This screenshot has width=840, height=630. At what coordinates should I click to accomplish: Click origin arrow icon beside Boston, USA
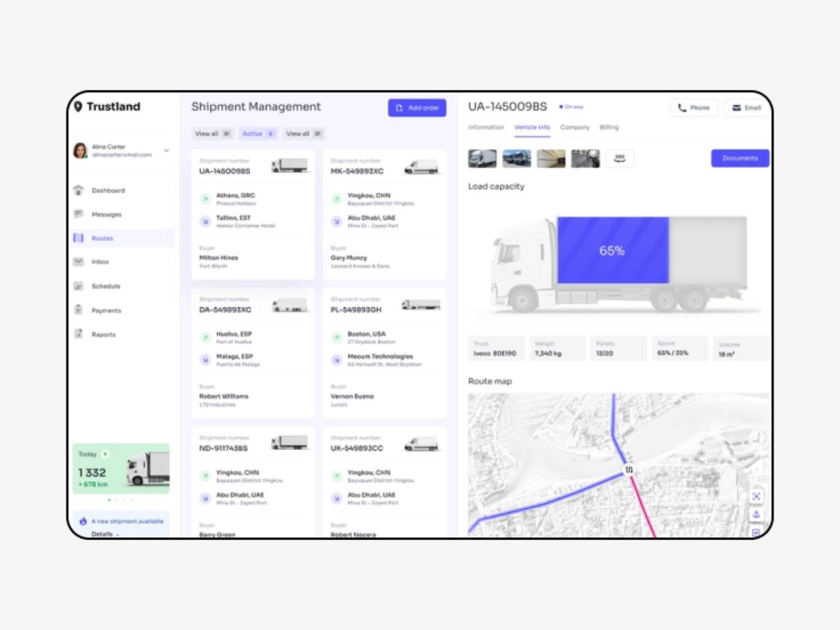[336, 337]
